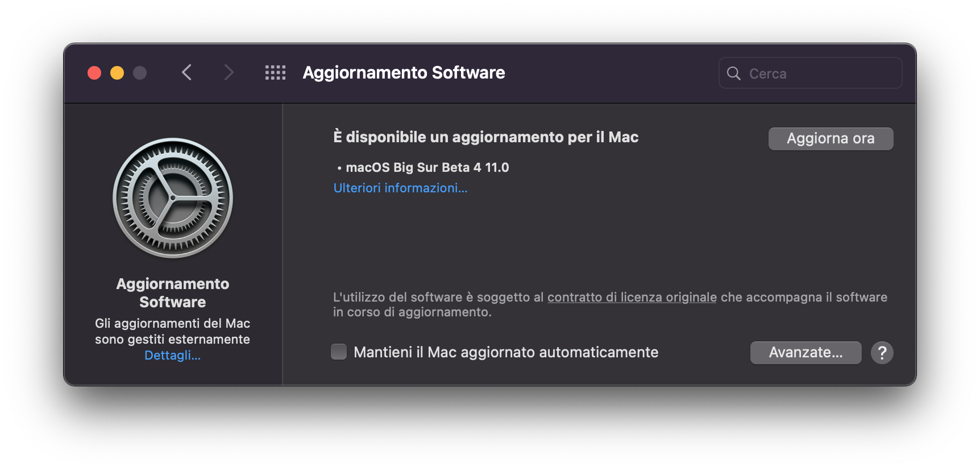Open the Avanzate... options
The height and width of the screenshot is (470, 980).
805,353
